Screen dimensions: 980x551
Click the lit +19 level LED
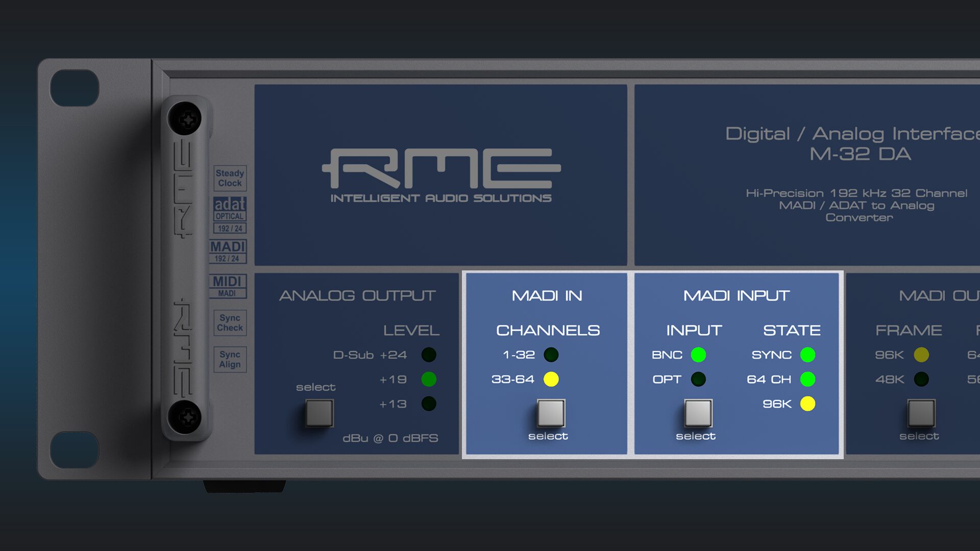(x=429, y=379)
